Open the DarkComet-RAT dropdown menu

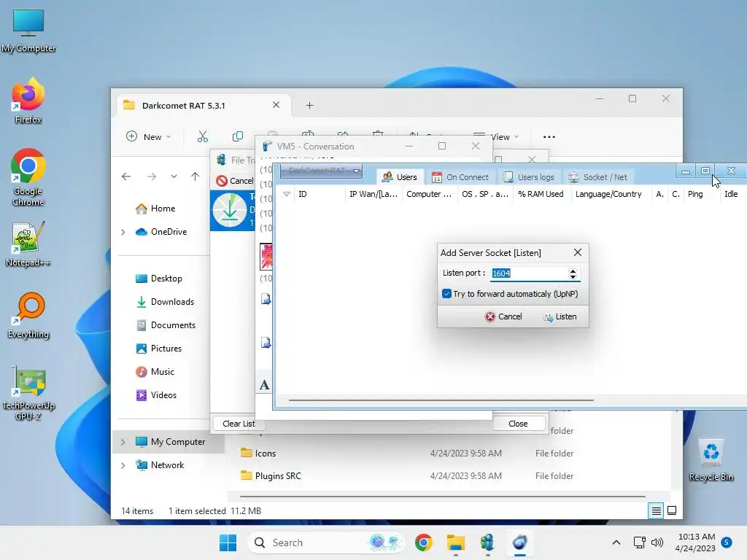[x=321, y=171]
